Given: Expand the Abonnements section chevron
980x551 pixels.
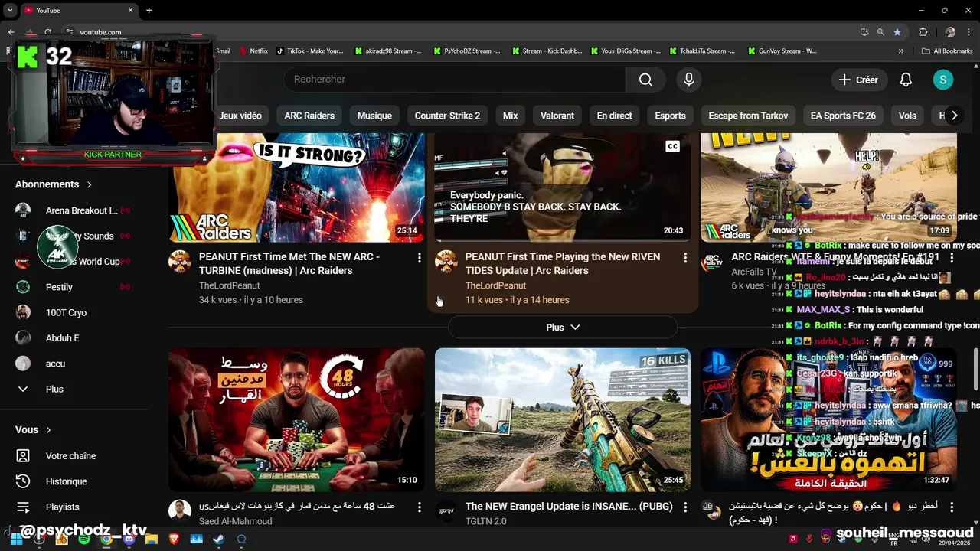Looking at the screenshot, I should point(89,184).
